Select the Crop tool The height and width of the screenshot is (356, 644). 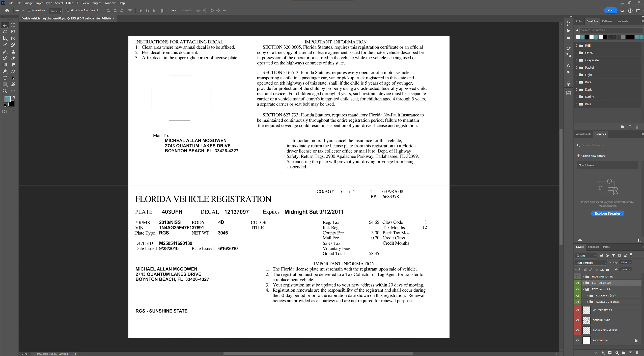click(x=5, y=38)
